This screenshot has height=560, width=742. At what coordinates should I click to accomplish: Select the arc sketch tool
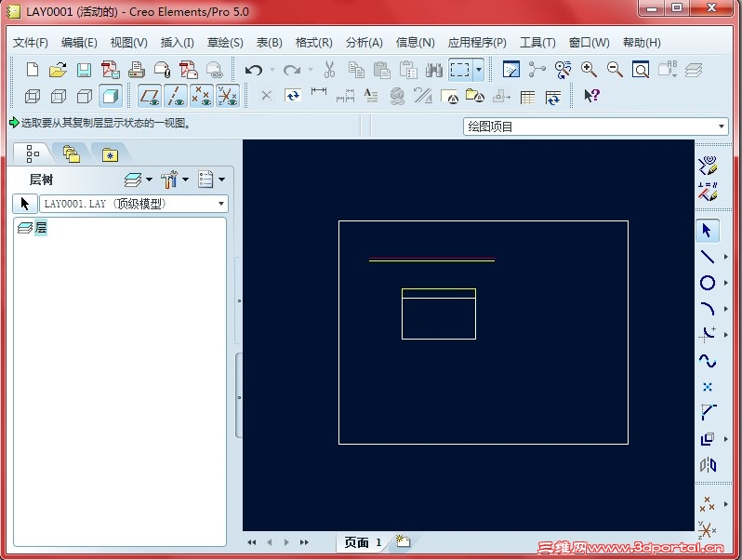pos(708,309)
